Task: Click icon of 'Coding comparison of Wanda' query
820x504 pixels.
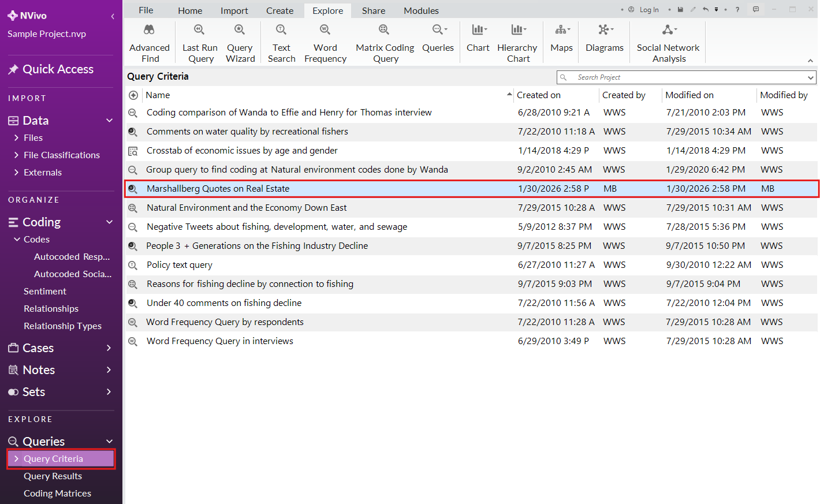Action: pos(133,113)
